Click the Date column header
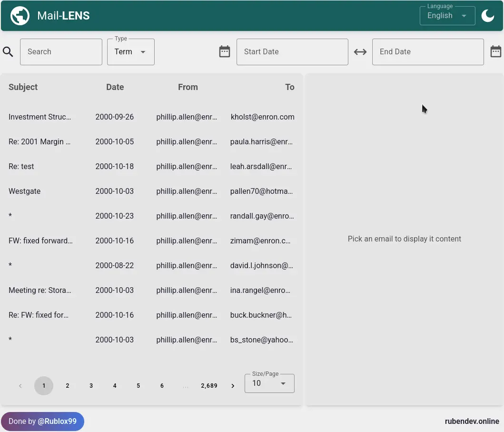504x432 pixels. click(x=115, y=87)
